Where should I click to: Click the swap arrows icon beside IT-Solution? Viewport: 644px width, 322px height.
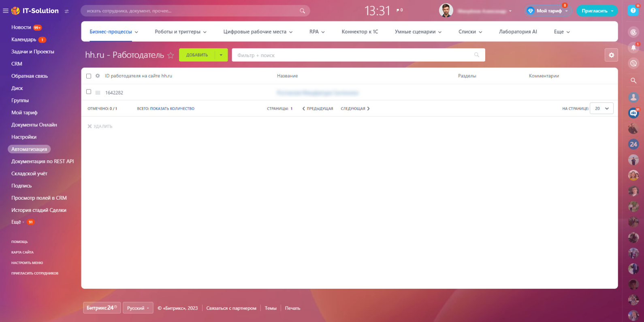67,11
